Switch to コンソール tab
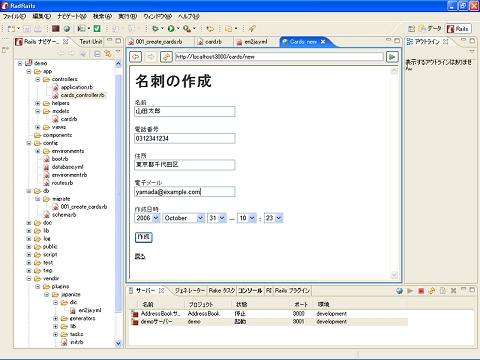 (250, 291)
